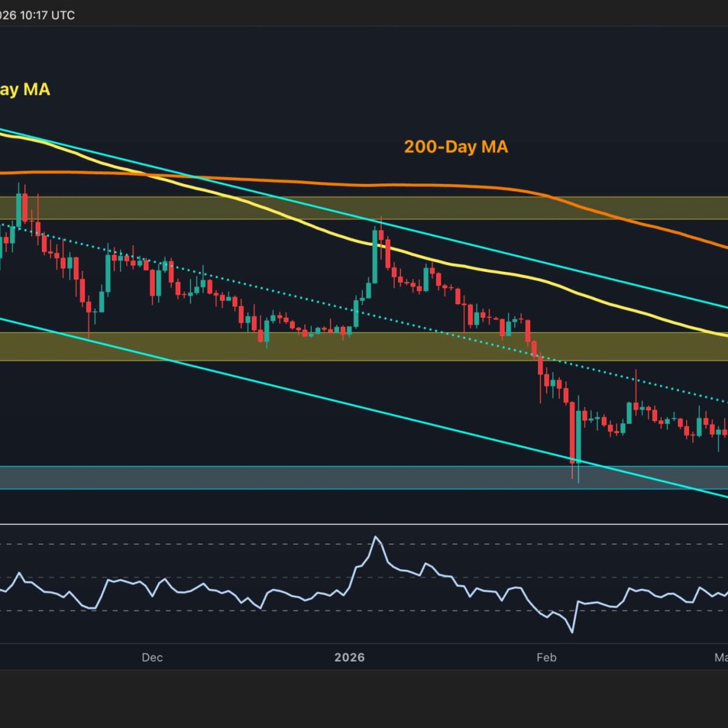Screen dimensions: 728x728
Task: Select the Feb label on time axis
Action: (x=546, y=658)
